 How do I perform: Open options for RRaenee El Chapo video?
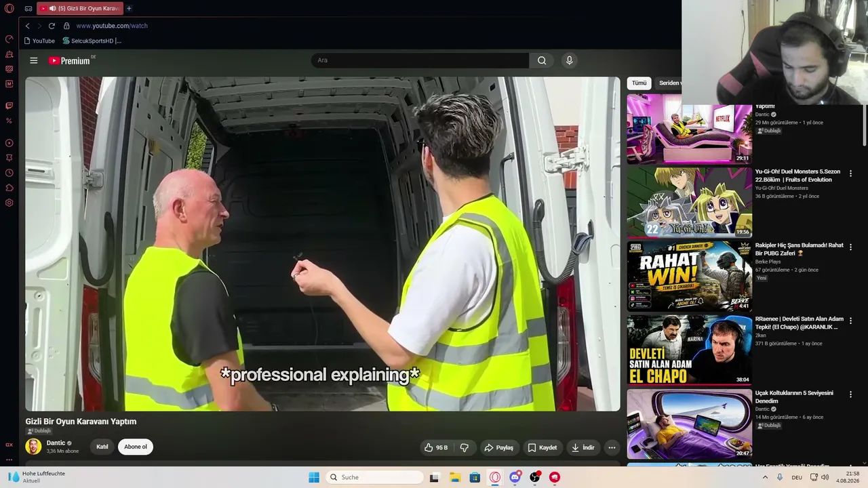point(850,321)
